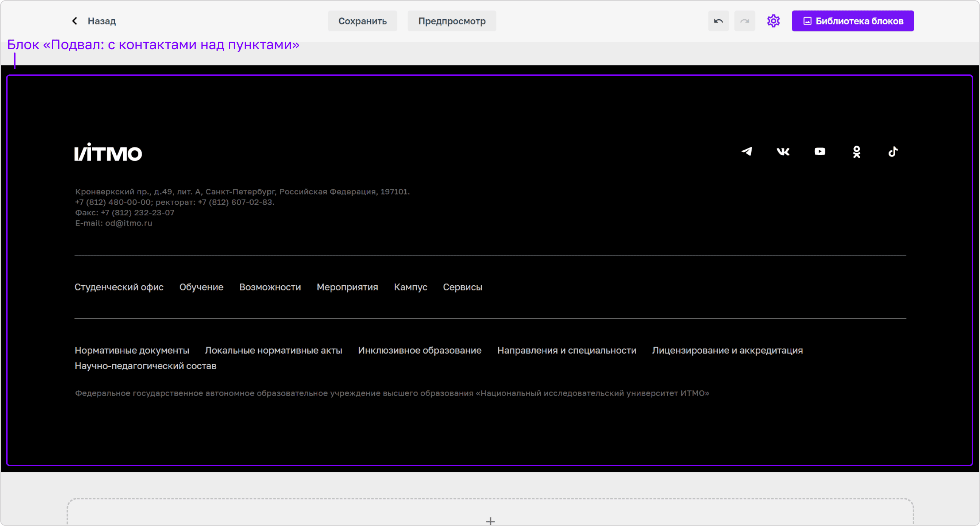Open the YouTube social icon
Viewport: 980px width, 526px height.
819,152
